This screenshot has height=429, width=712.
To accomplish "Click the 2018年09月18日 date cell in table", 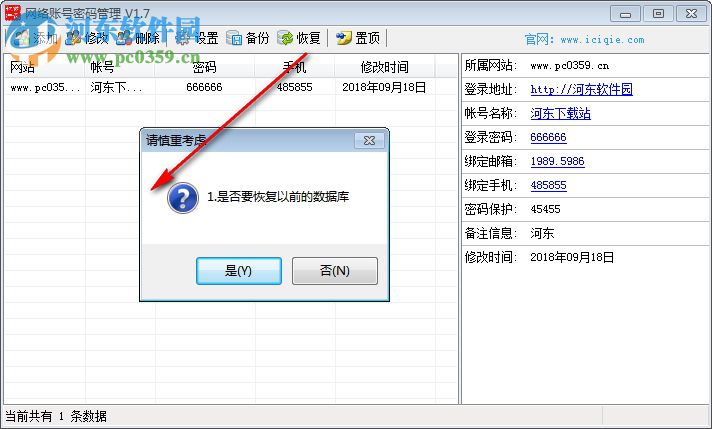I will click(384, 87).
